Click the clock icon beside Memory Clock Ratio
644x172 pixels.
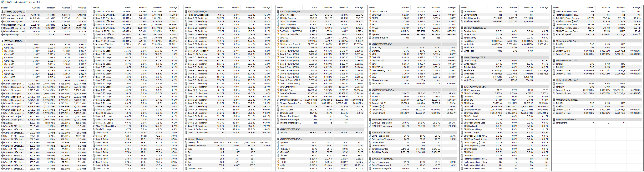point(186,146)
